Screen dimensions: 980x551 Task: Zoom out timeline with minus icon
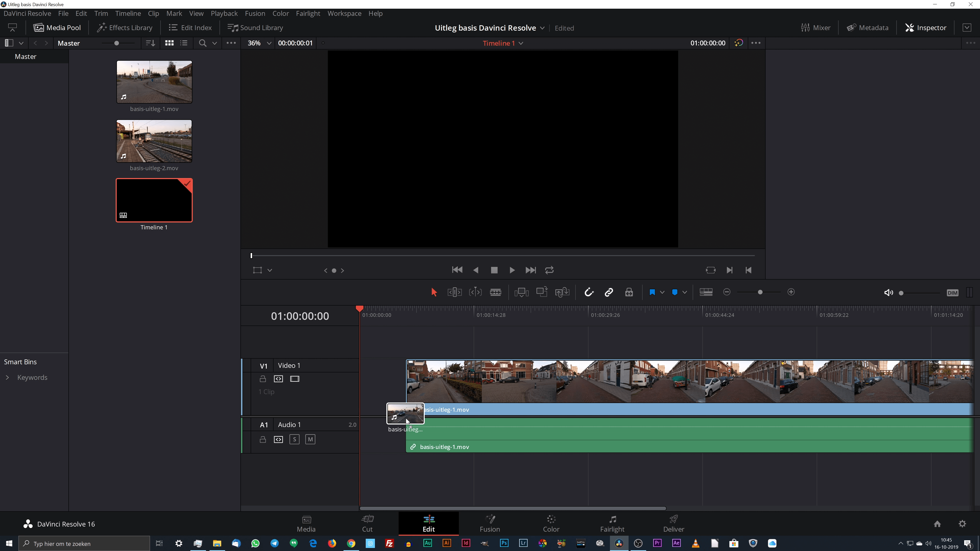point(727,292)
